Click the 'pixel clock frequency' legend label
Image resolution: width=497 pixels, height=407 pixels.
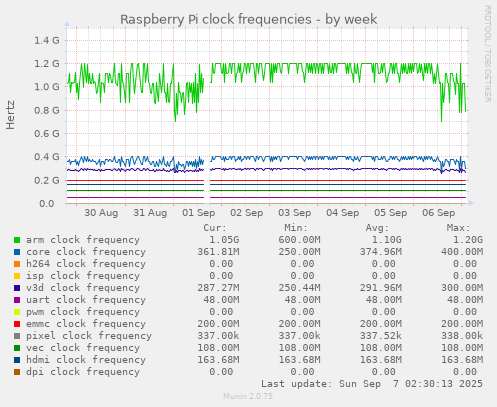pos(89,336)
